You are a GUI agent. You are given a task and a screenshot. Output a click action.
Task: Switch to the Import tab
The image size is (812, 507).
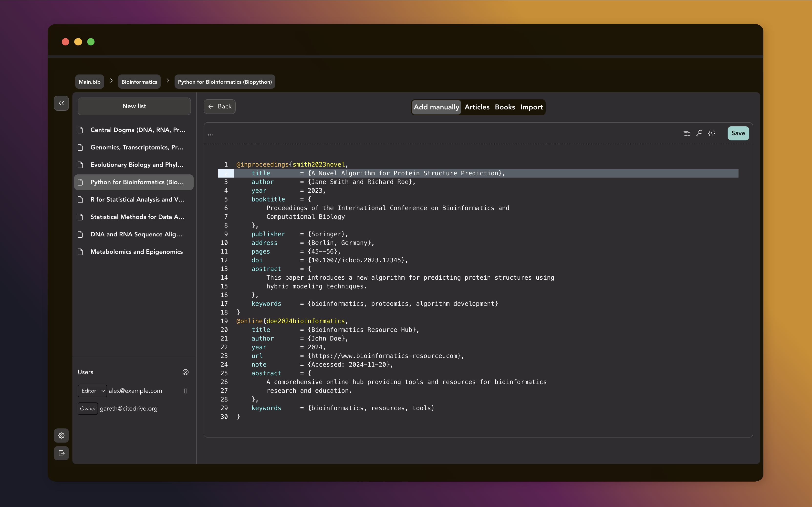click(531, 107)
